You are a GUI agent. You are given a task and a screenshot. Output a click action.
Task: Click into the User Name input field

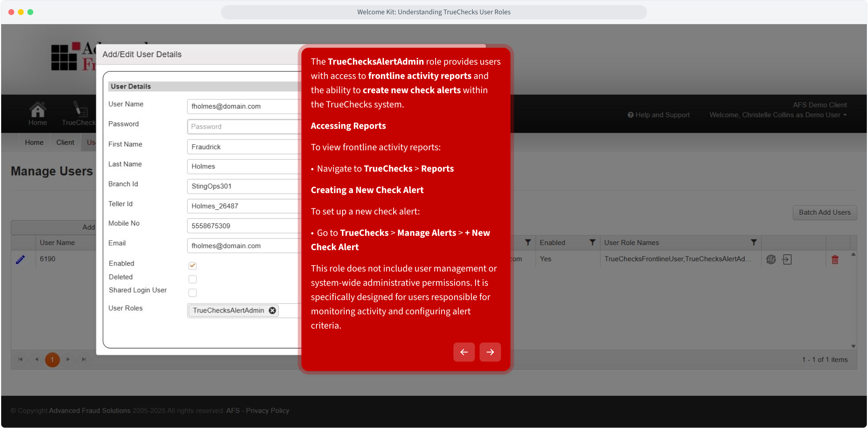tap(244, 106)
